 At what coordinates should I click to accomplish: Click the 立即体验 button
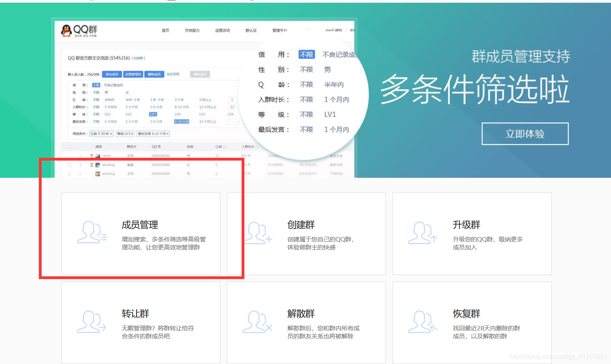[525, 134]
